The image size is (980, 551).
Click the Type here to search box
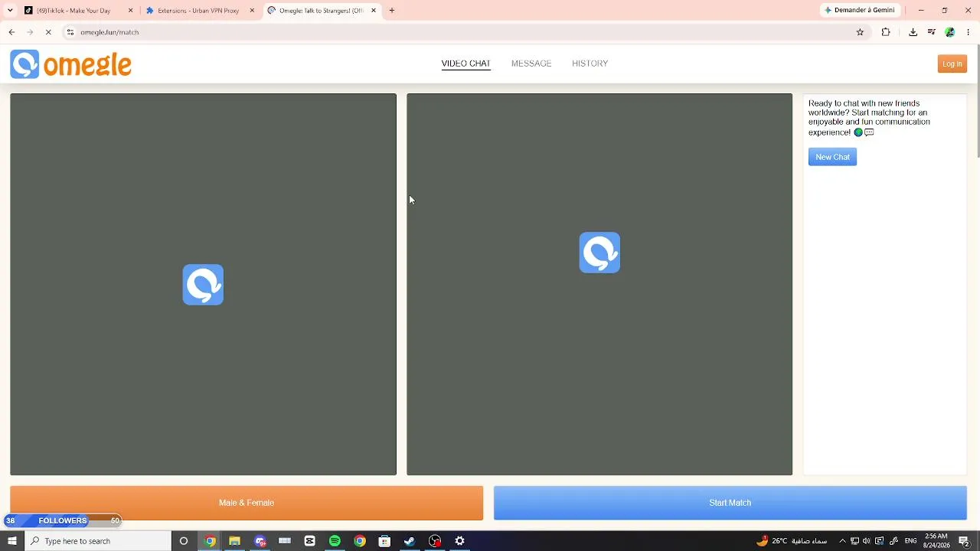(98, 541)
